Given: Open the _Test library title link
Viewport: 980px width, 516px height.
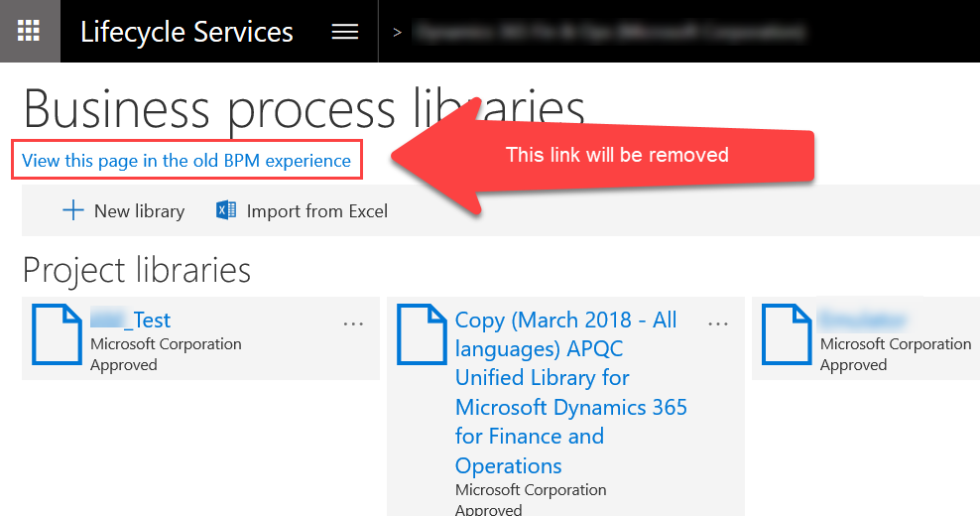Looking at the screenshot, I should click(131, 320).
